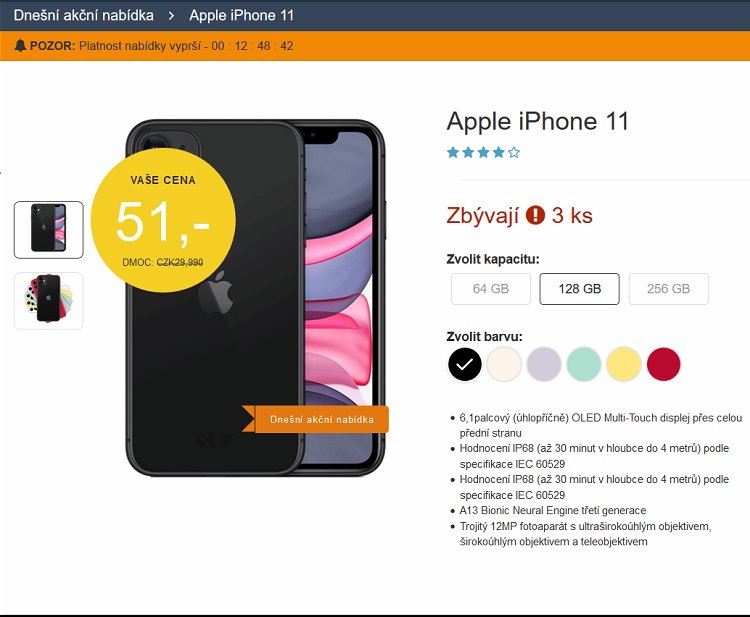Screen dimensions: 750x617
Task: Click the Apple iPhone 11 breadcrumb
Action: (242, 15)
